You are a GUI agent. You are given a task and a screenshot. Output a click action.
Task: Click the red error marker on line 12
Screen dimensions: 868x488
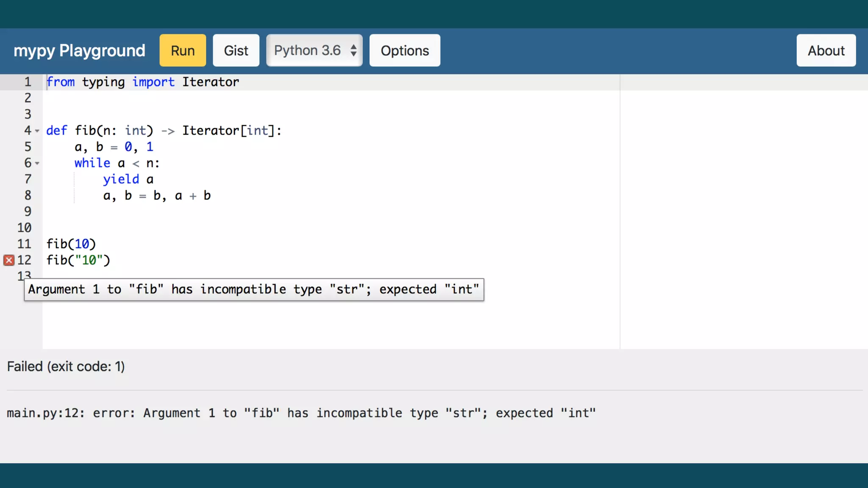tap(9, 260)
